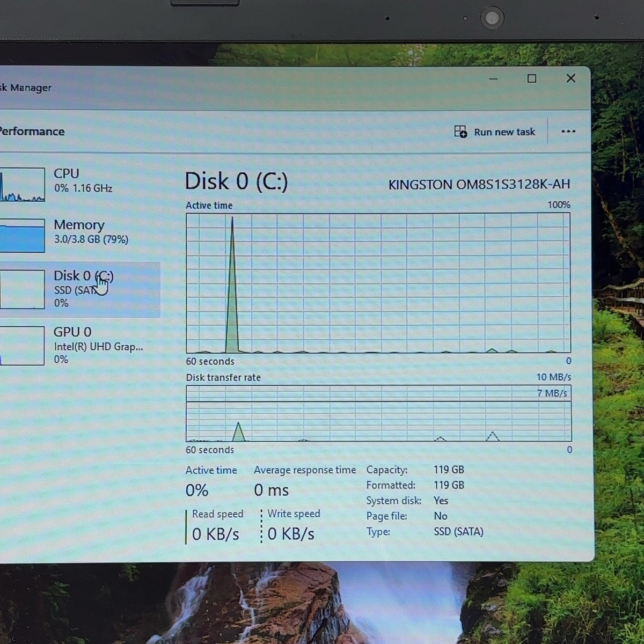Click the CPU 0% 1.16 GHz text

[83, 188]
